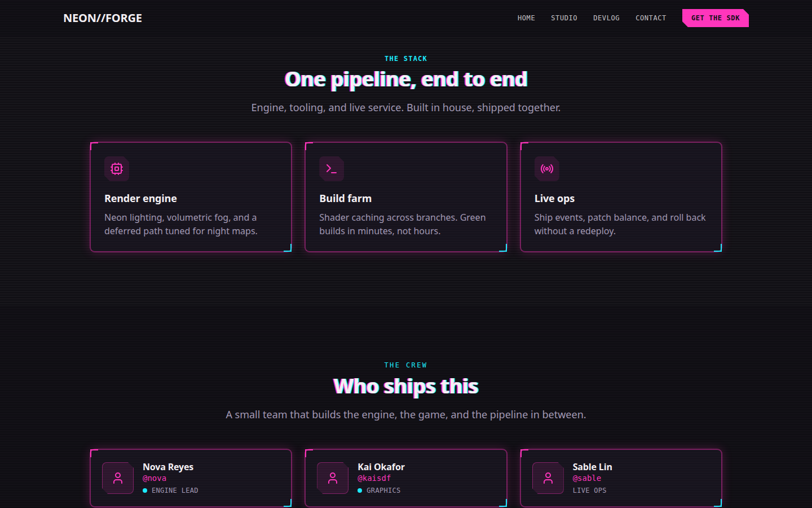The height and width of the screenshot is (508, 812).
Task: Click the cyan status dot beside GRAPHICS
Action: click(x=360, y=491)
